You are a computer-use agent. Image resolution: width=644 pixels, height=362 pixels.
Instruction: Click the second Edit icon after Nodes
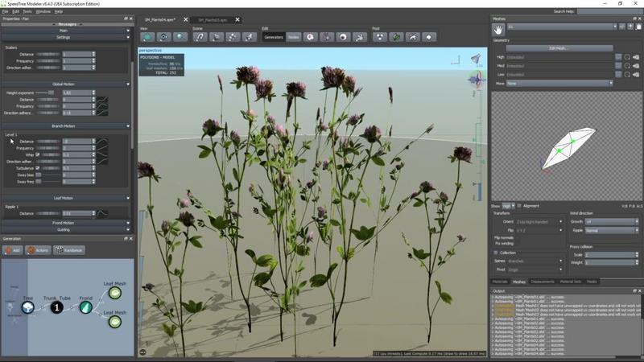[327, 37]
